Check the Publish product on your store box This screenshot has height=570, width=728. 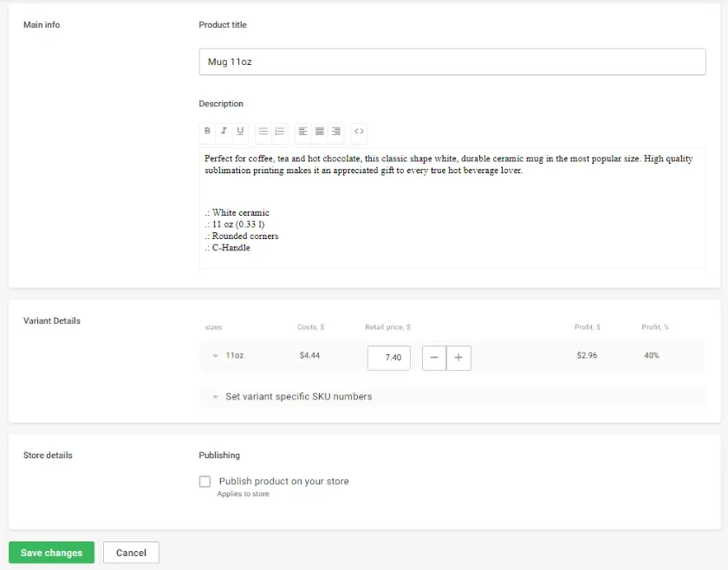(205, 482)
